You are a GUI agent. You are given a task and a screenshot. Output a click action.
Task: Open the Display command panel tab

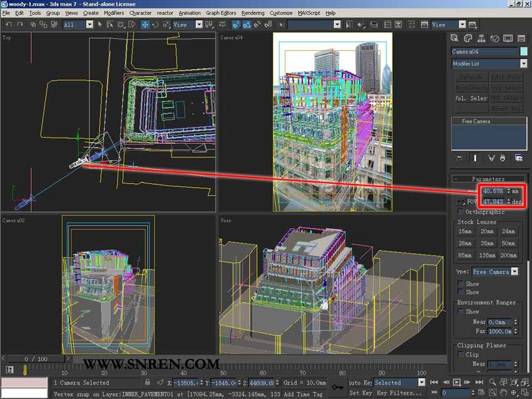508,38
